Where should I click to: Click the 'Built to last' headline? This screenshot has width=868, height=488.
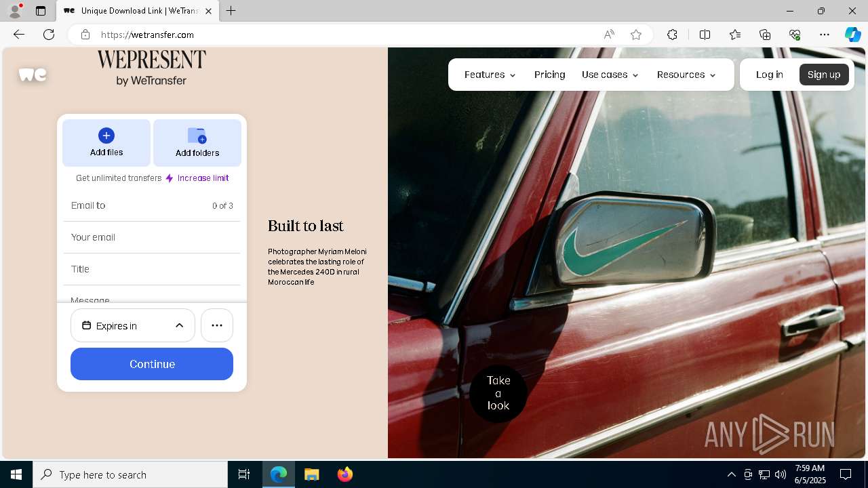(306, 226)
